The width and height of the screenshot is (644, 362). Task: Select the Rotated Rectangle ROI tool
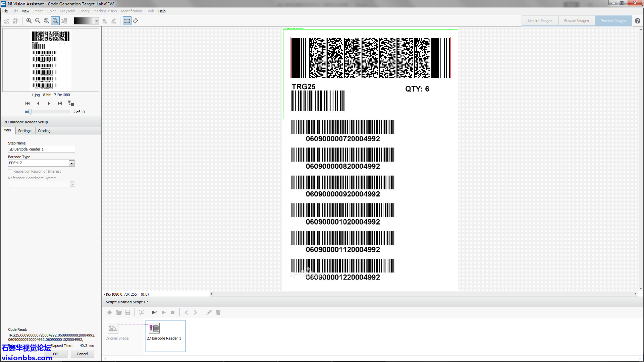[x=136, y=21]
